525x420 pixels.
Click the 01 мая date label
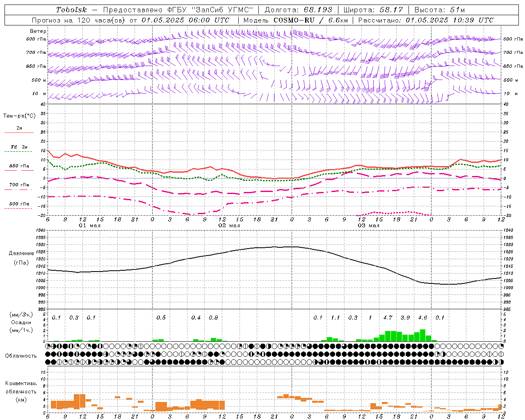coord(90,226)
